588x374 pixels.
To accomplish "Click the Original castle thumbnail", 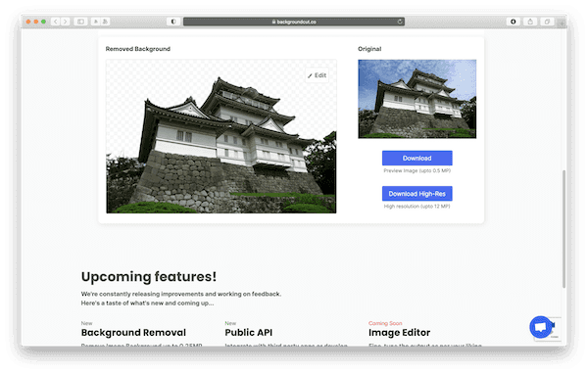I will pyautogui.click(x=417, y=99).
